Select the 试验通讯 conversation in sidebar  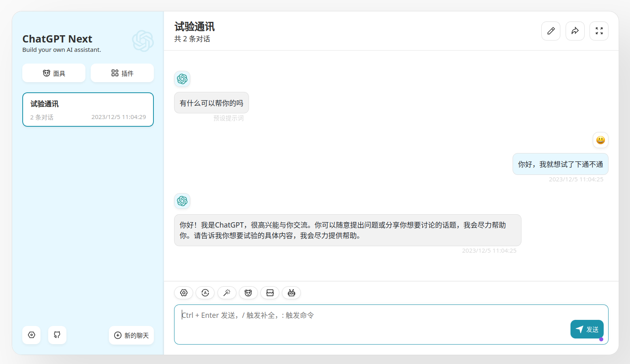point(88,110)
